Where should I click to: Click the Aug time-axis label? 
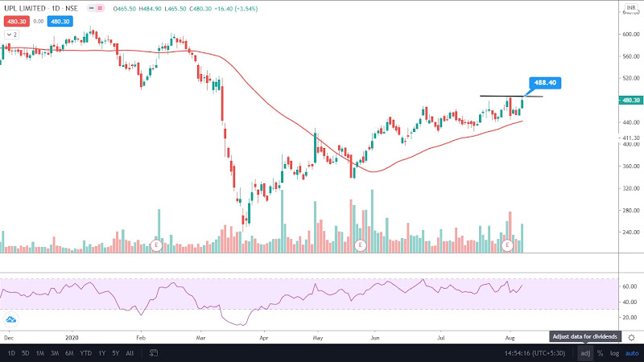click(x=510, y=338)
